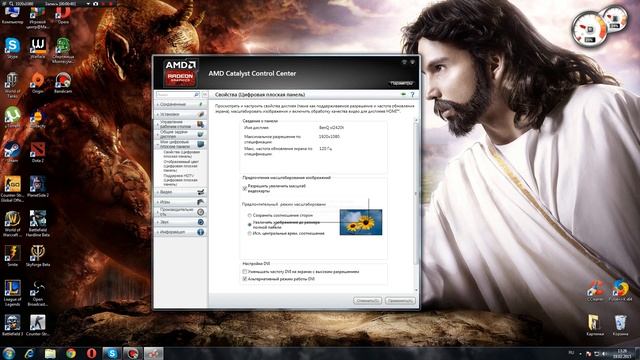Viewport: 640px width, 360px height.
Task: Open Battlefield Hardline Beta shortcut
Action: coord(38,224)
